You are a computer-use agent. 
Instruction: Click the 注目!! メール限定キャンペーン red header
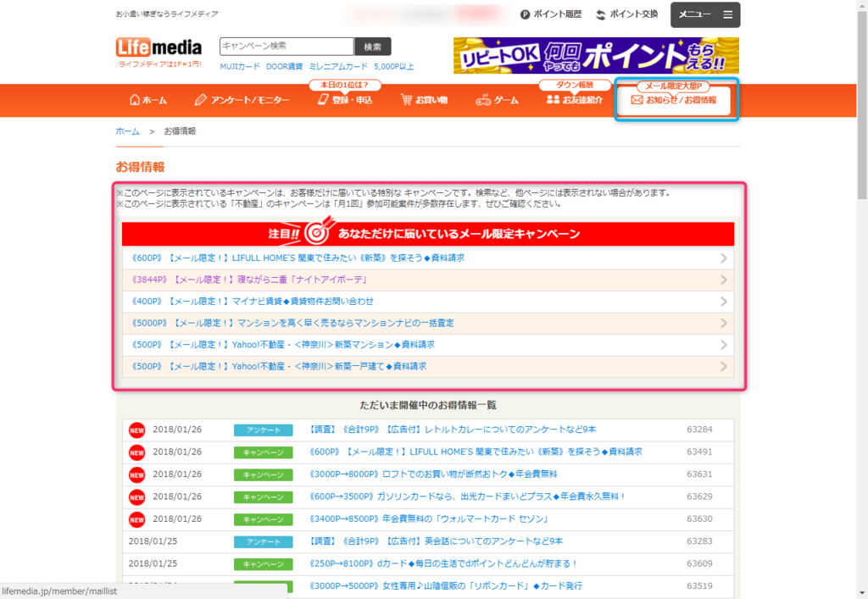click(428, 234)
